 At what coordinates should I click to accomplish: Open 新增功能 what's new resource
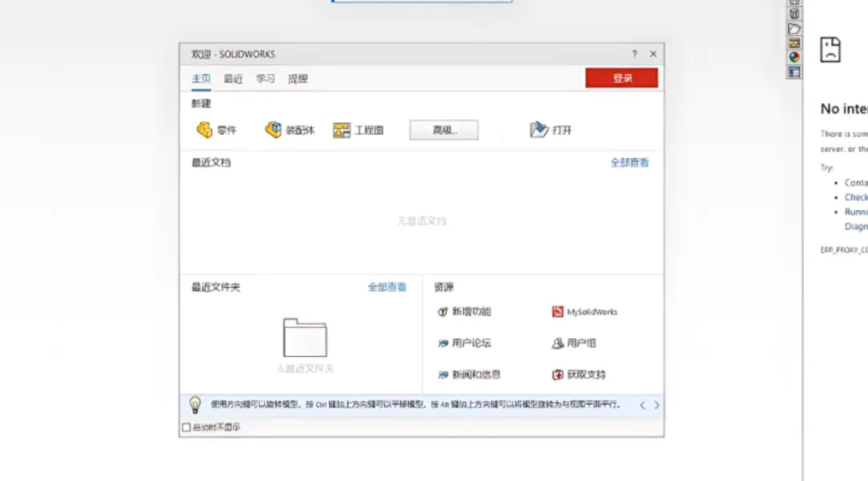(464, 311)
